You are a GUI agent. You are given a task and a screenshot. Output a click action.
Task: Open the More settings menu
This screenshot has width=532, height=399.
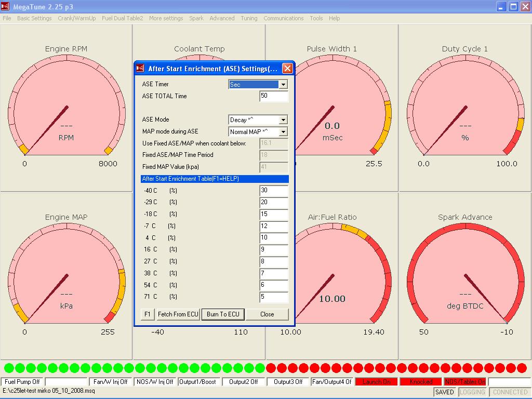(166, 18)
